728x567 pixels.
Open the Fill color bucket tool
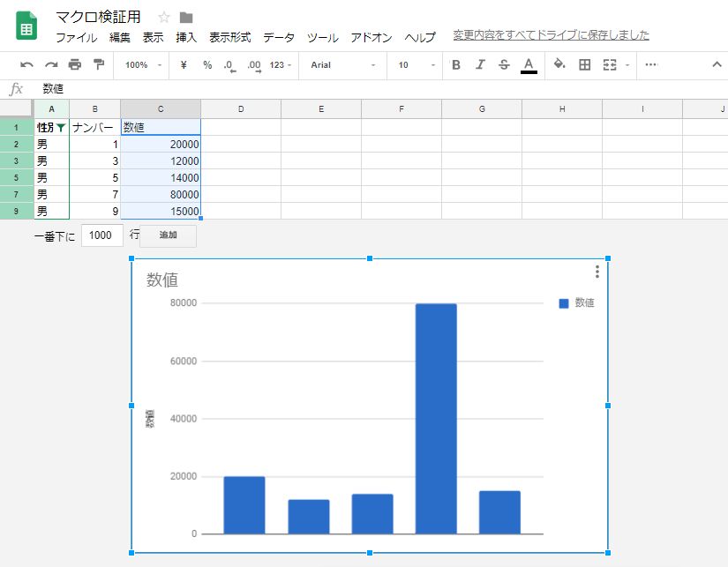click(559, 64)
